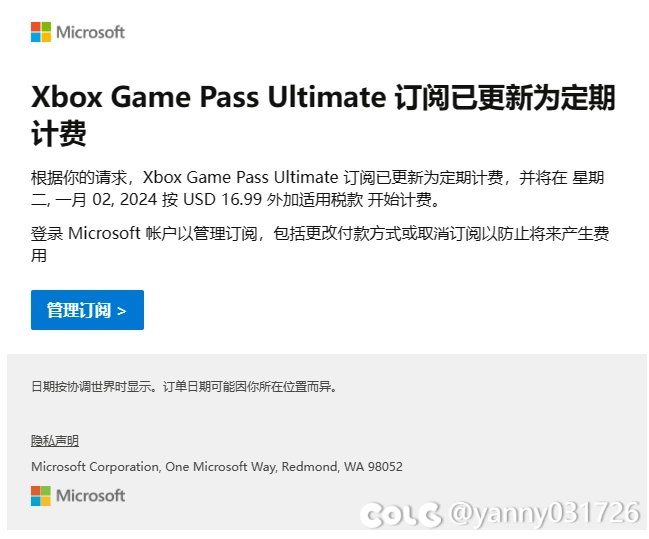Click the USD 16.99 price text

pos(222,200)
